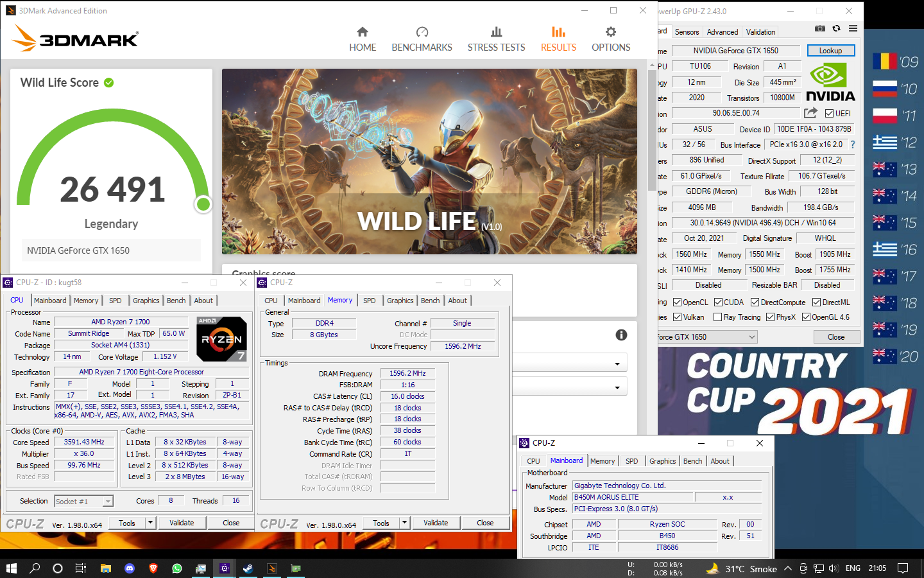Image resolution: width=924 pixels, height=578 pixels.
Task: Click Close button in CPU-Z Memory window
Action: click(x=485, y=523)
